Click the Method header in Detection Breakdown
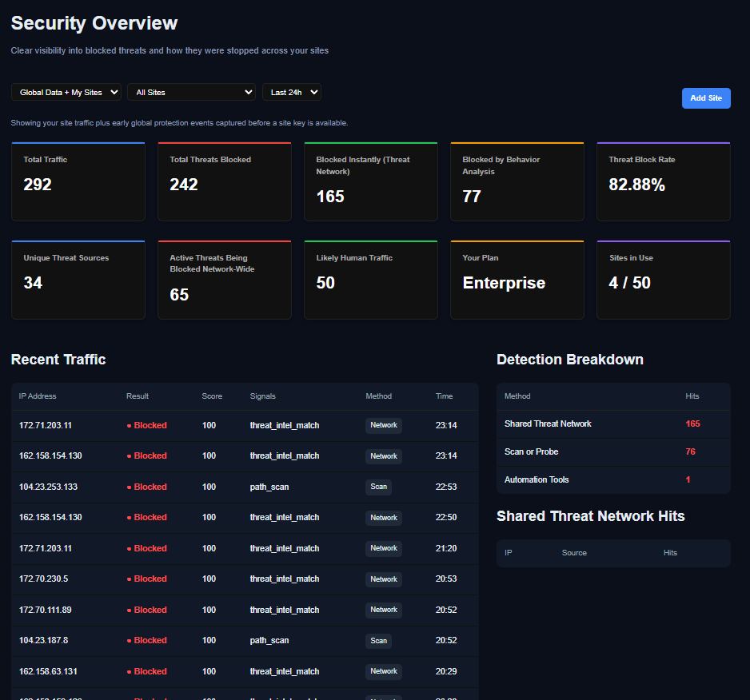The height and width of the screenshot is (700, 750). coord(517,396)
